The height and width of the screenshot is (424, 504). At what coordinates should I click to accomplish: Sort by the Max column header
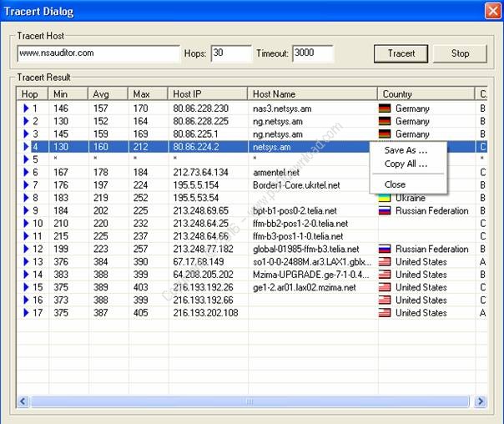(148, 94)
